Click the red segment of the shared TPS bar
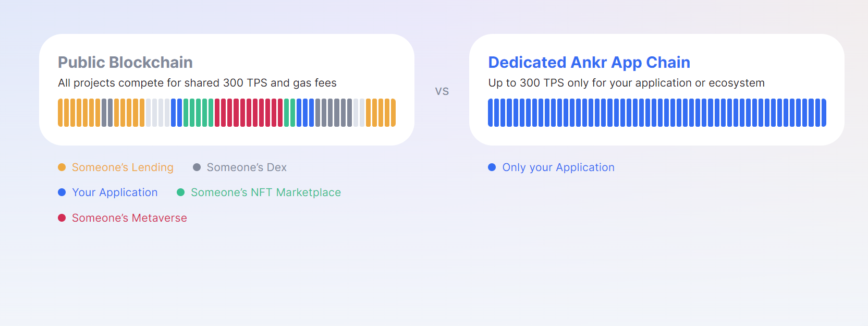 tap(249, 113)
